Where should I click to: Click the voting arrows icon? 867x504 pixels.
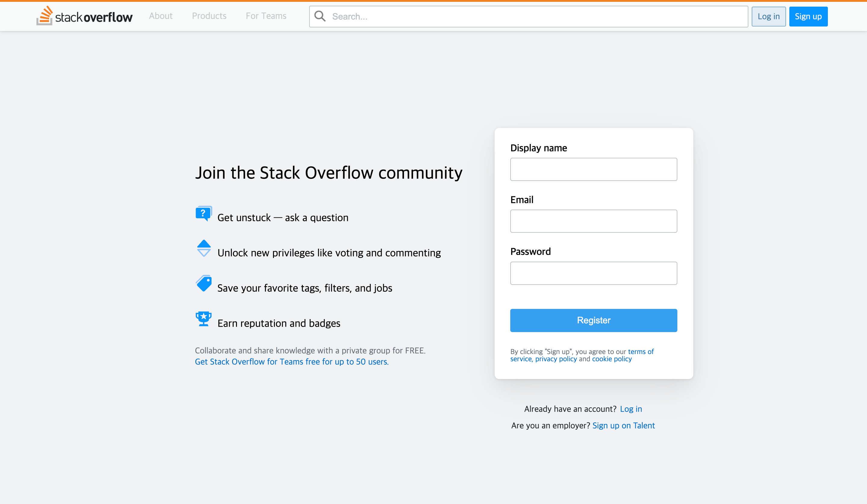point(204,248)
